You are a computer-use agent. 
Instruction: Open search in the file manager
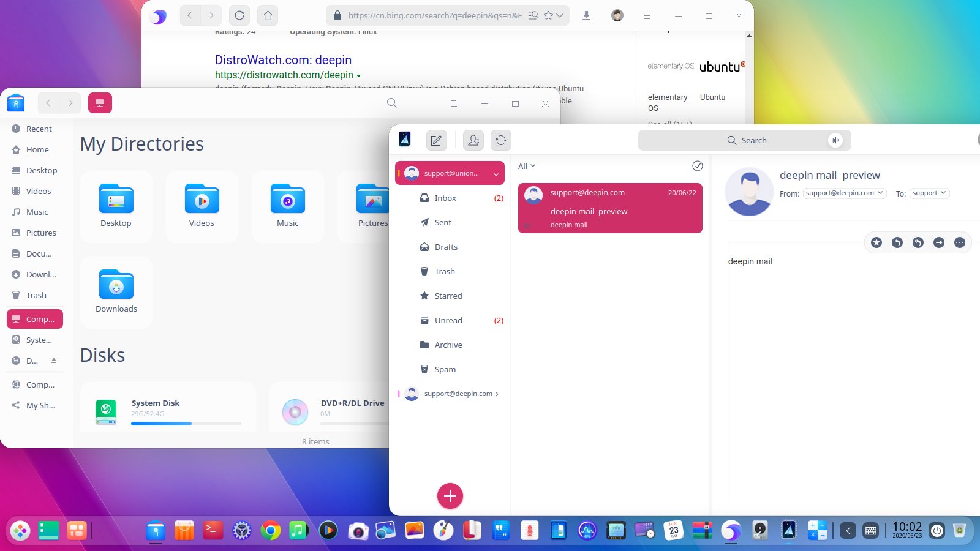tap(391, 103)
